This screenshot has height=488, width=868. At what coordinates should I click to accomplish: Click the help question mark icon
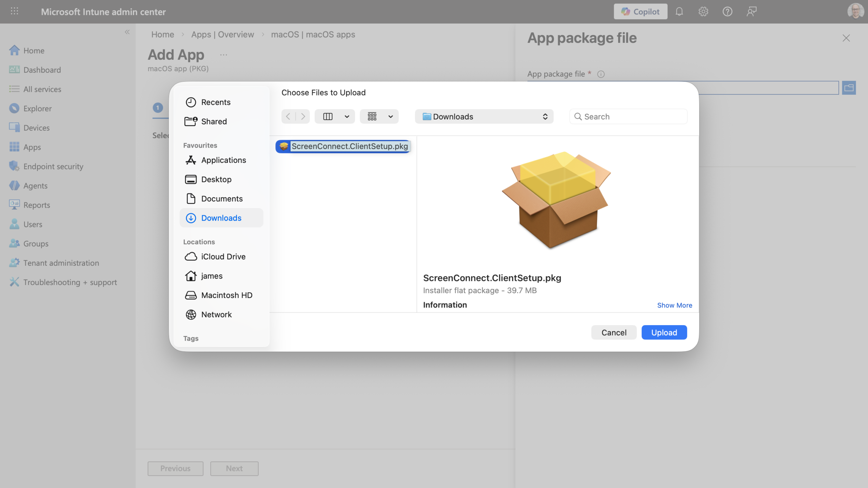727,12
